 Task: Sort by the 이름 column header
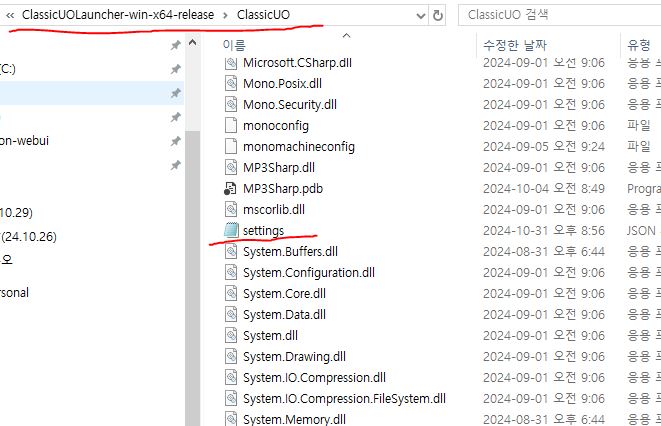[x=234, y=45]
